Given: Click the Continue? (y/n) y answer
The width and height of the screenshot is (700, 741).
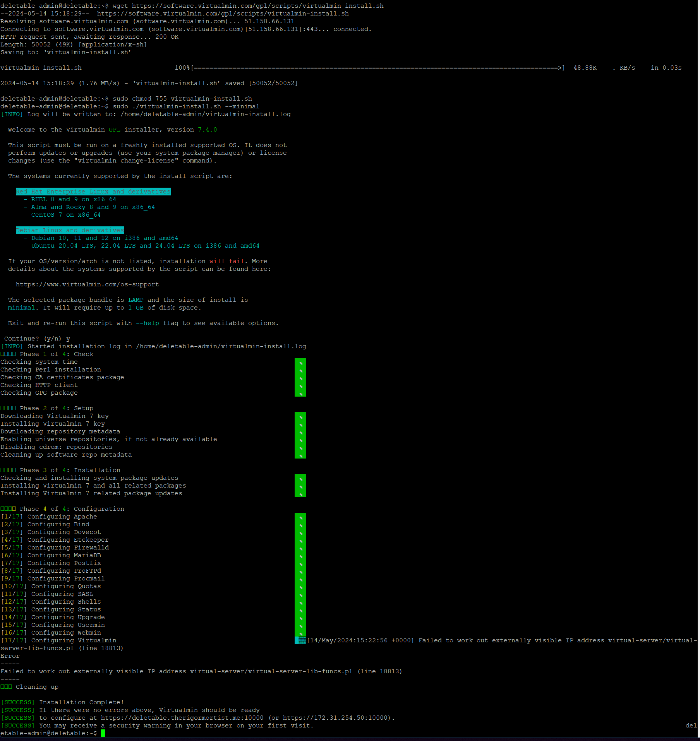Looking at the screenshot, I should (x=68, y=338).
